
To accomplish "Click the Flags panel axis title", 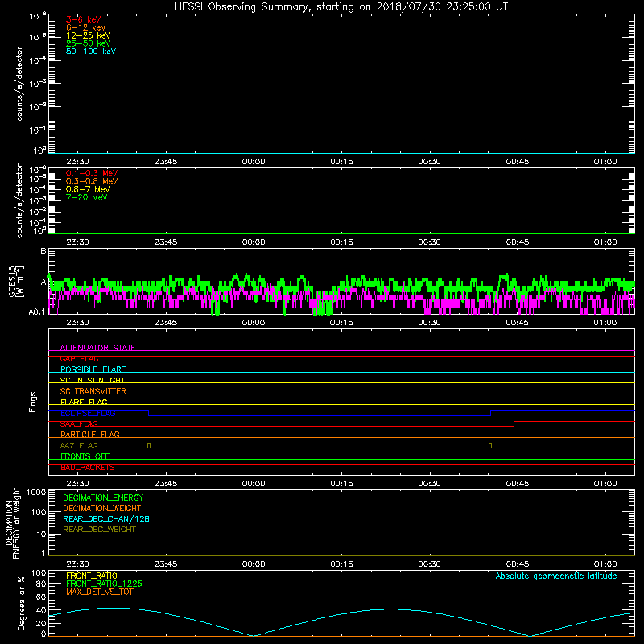I will coord(33,402).
